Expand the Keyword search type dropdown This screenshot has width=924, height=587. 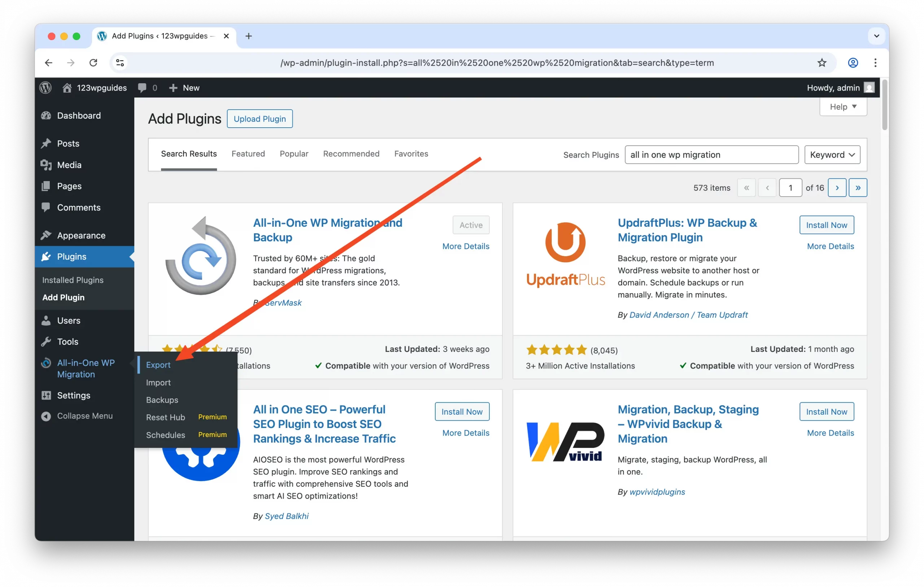coord(832,155)
